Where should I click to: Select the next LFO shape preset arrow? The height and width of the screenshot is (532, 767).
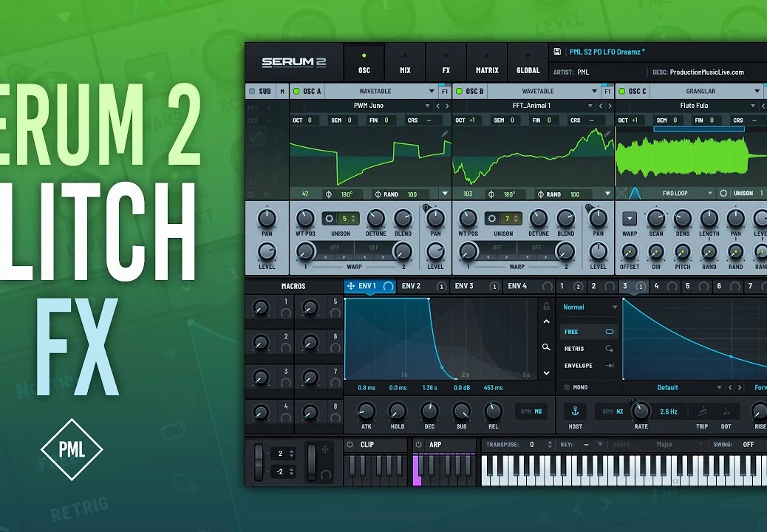tap(740, 388)
